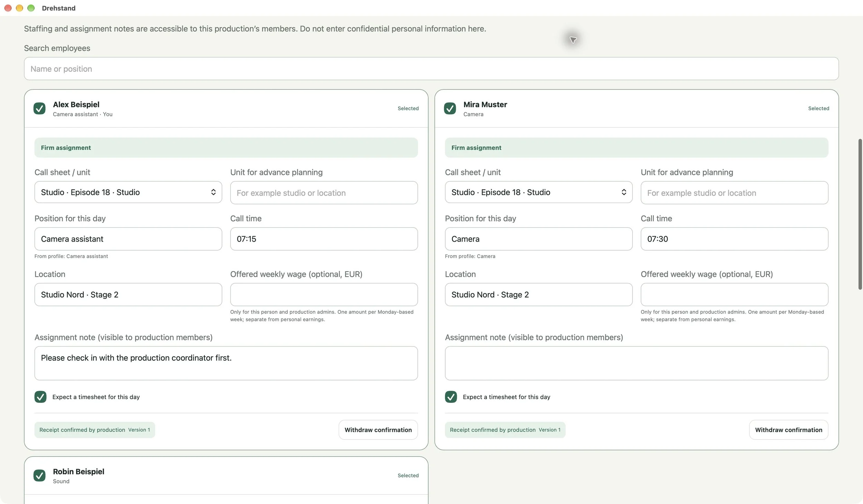Withdraw confirmation for Mira Muster
Screen dimensions: 863x504
(788, 430)
